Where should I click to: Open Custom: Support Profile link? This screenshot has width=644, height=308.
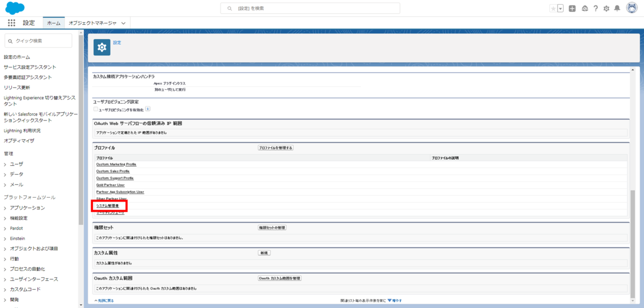(x=115, y=178)
